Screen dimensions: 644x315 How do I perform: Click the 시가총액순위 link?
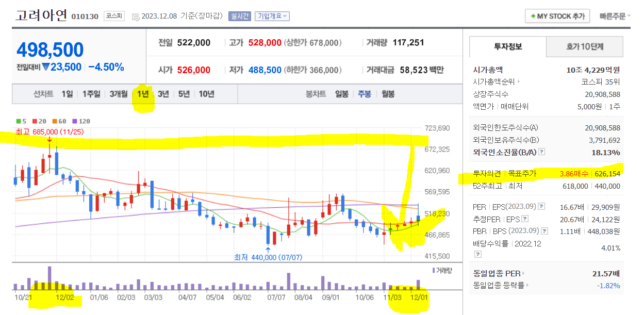[x=493, y=81]
